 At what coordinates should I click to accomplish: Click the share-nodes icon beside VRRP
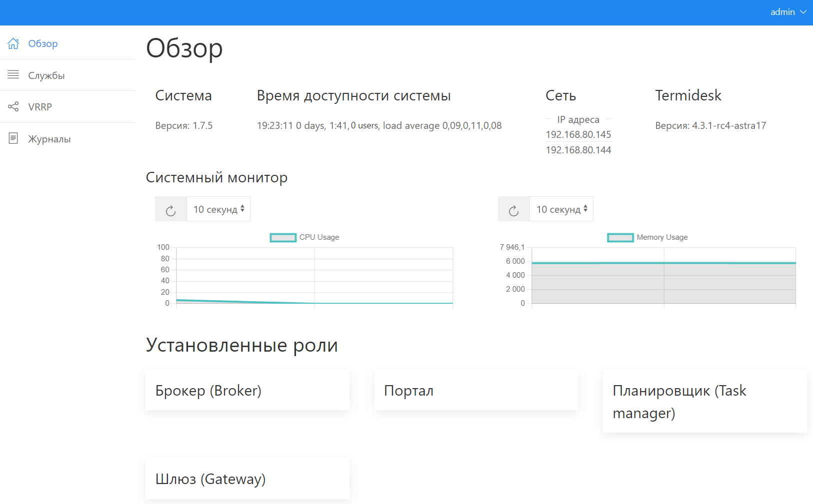tap(13, 107)
